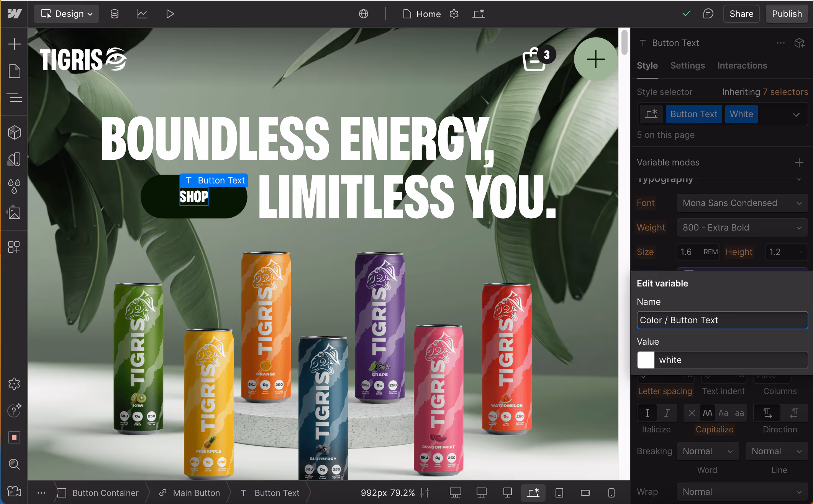Set text to italic style
Image resolution: width=813 pixels, height=504 pixels.
click(x=667, y=413)
